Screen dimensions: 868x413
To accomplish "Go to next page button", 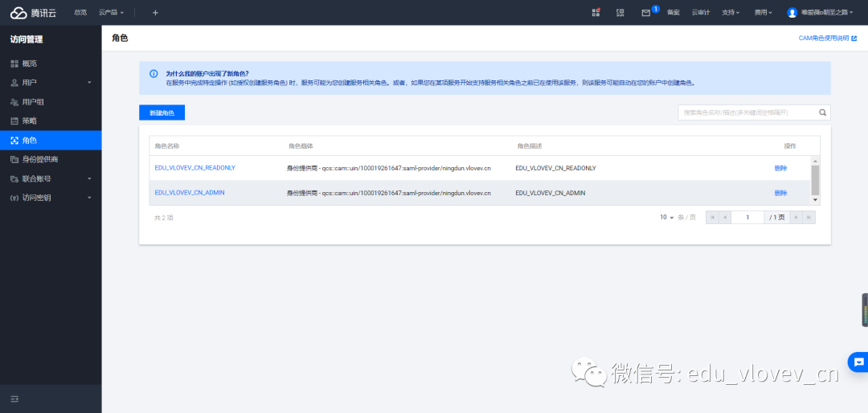I will pyautogui.click(x=796, y=218).
